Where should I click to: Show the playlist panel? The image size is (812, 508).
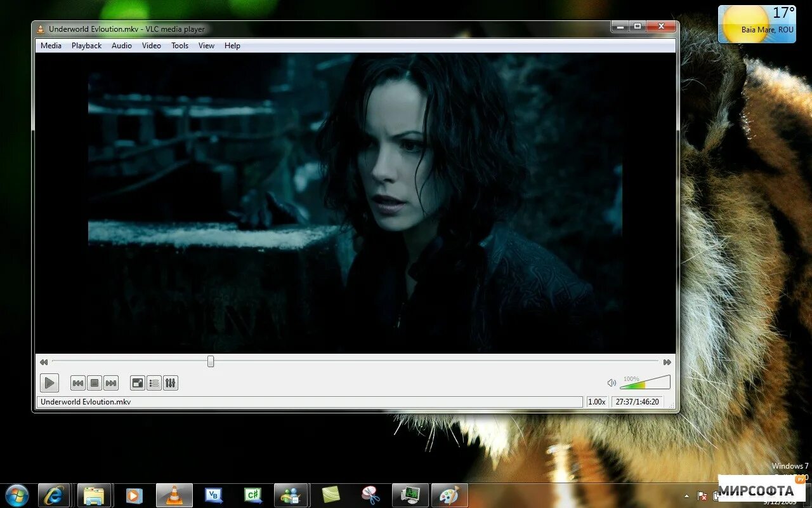click(154, 383)
